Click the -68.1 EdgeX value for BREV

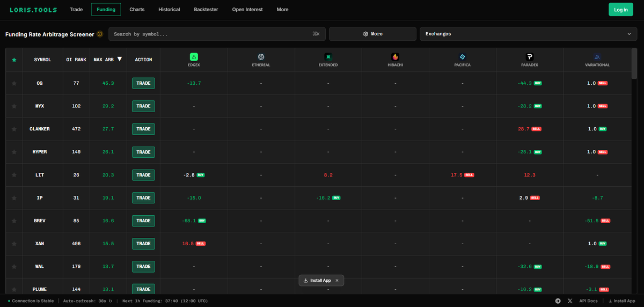(x=188, y=221)
